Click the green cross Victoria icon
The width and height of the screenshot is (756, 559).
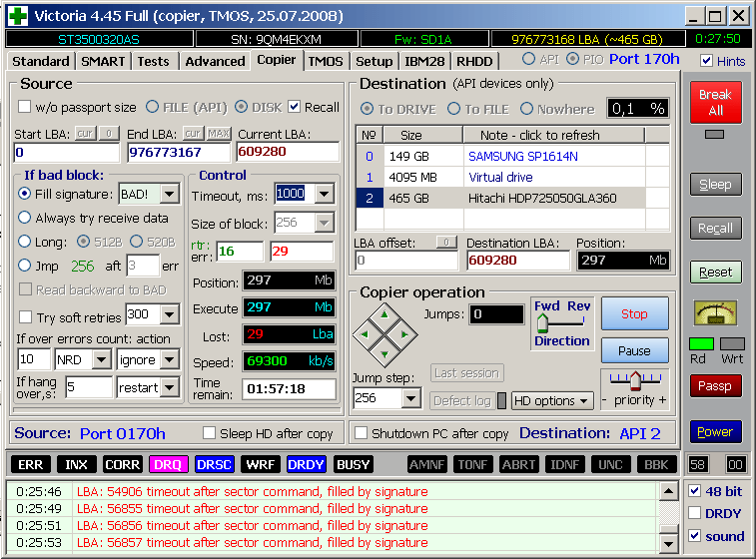17,16
